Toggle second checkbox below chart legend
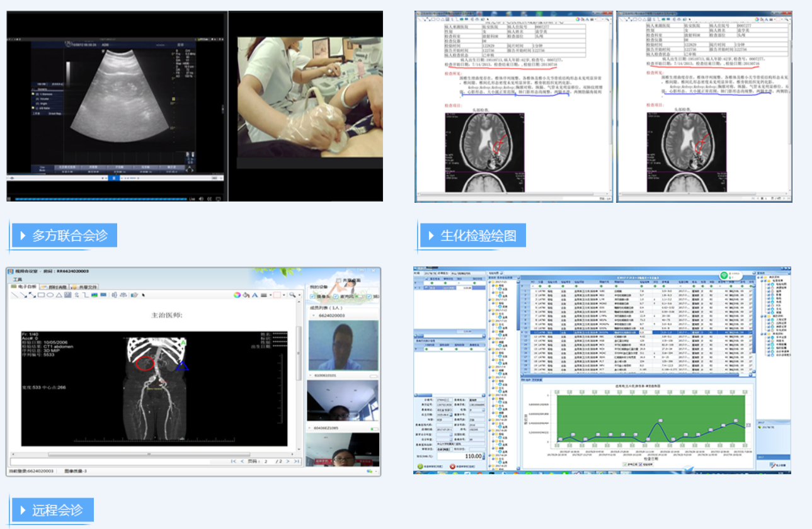Viewport: 812px width, 529px height. tap(640, 464)
